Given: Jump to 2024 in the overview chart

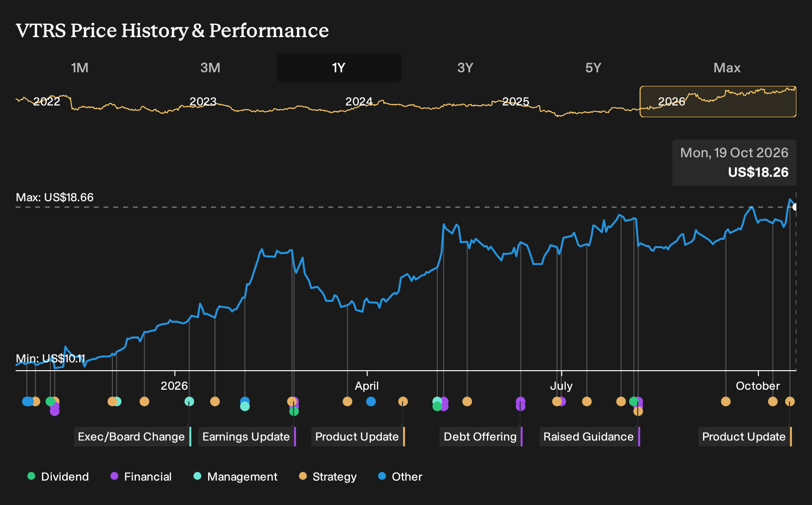Looking at the screenshot, I should [359, 102].
